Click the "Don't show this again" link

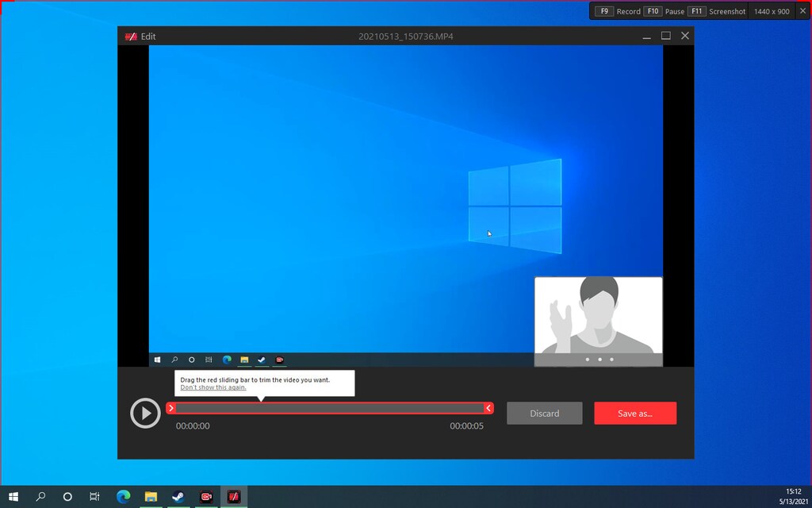[213, 387]
